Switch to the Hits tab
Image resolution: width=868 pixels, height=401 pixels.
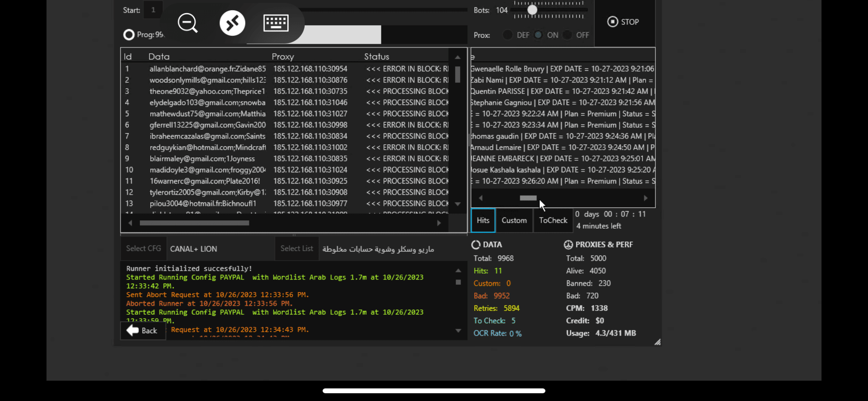tap(483, 220)
